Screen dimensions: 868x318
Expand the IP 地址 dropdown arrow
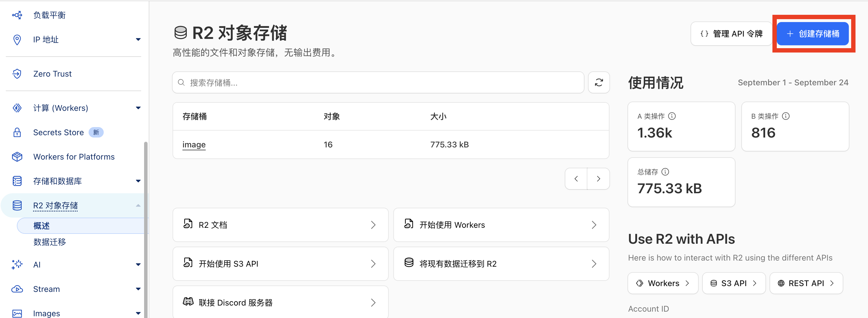[138, 40]
